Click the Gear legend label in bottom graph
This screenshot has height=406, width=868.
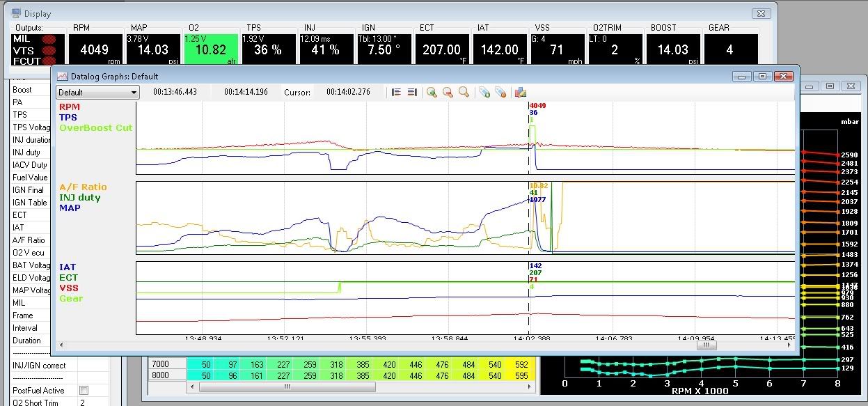71,299
